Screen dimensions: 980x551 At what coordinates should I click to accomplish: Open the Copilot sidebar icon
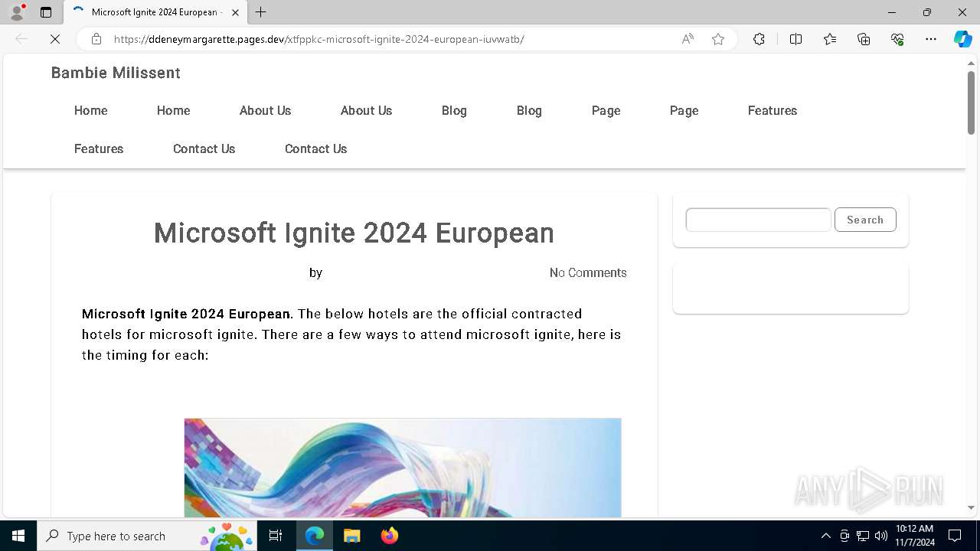(962, 39)
